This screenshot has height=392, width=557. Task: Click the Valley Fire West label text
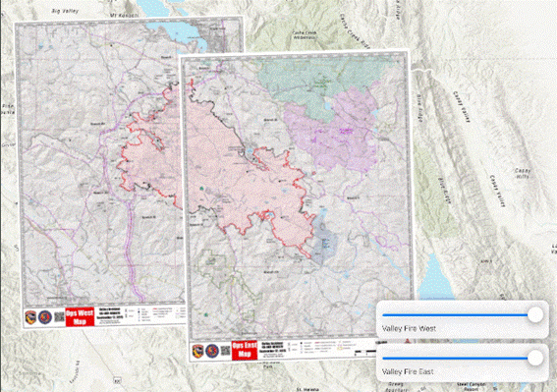point(409,328)
